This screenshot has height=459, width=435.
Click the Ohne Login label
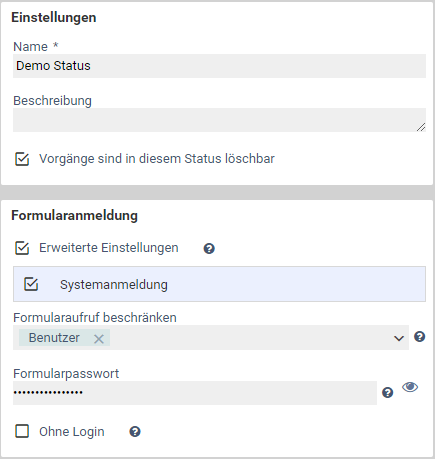tap(72, 432)
